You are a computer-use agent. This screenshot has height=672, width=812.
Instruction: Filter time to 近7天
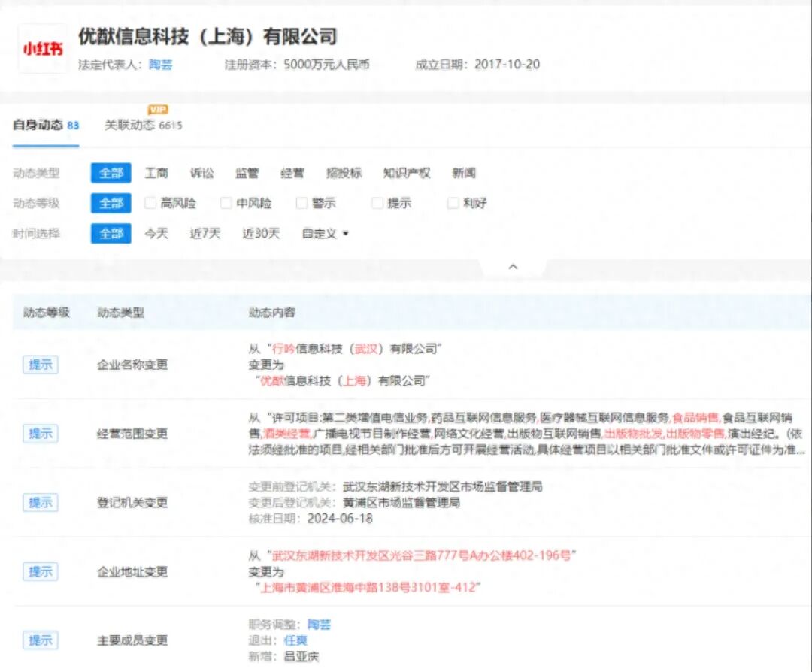coord(205,234)
